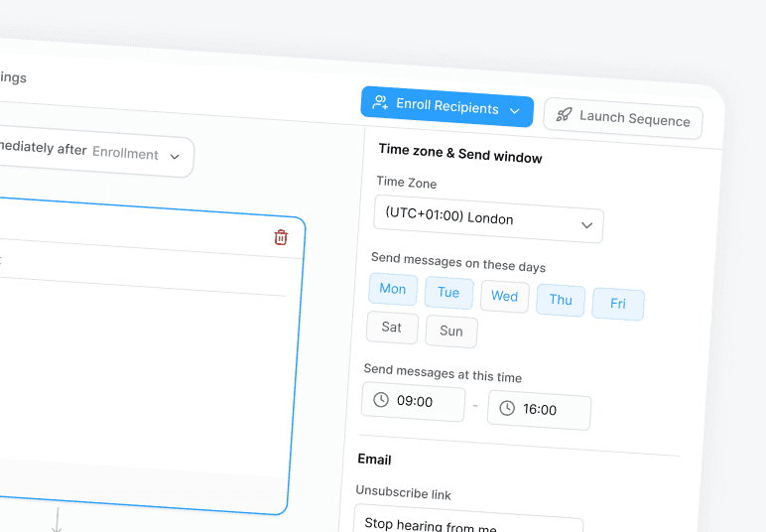Click the red trash delete icon
The height and width of the screenshot is (532, 766).
point(281,237)
